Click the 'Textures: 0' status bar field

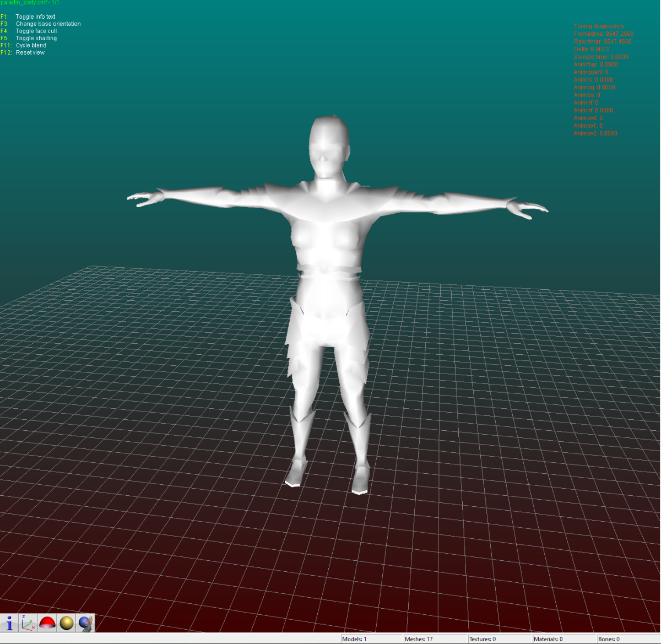tap(483, 639)
